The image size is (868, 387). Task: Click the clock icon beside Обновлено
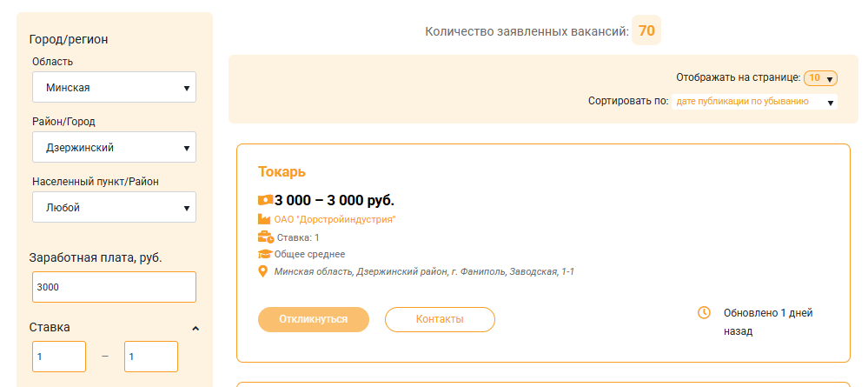click(705, 313)
